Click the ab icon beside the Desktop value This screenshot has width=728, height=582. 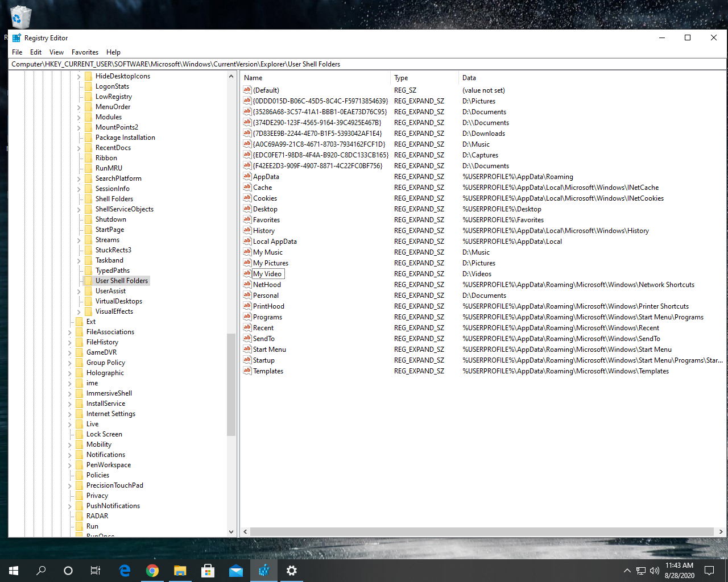[x=247, y=209]
